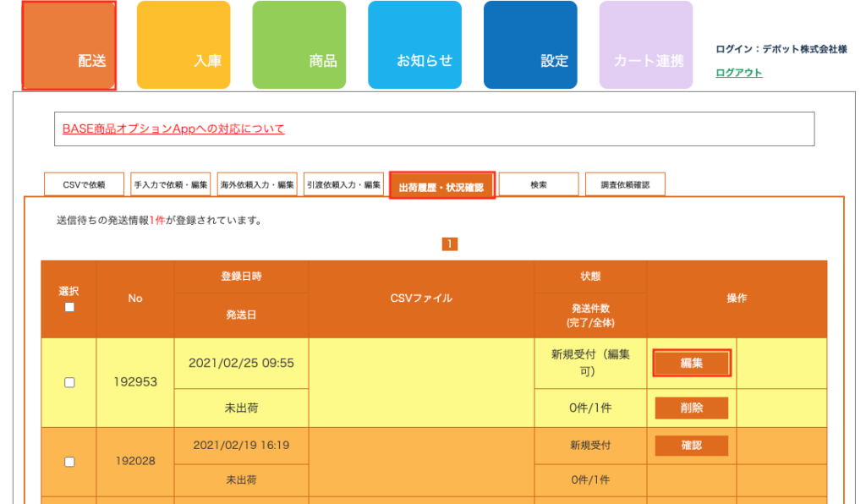Open the 入庫 navigation tile
Viewport: 866px width, 504px height.
pyautogui.click(x=184, y=46)
